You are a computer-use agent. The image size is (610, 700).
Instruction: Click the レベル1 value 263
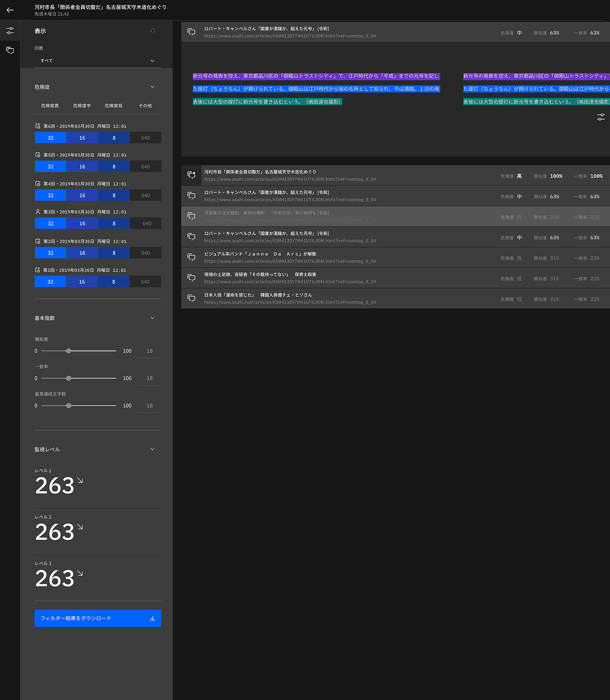click(x=55, y=486)
